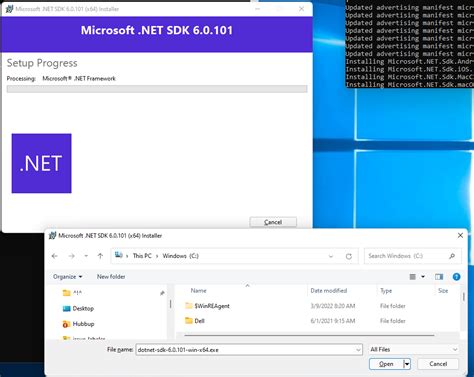Click the Dell folder date modified cell
The width and height of the screenshot is (474, 377).
pos(333,321)
